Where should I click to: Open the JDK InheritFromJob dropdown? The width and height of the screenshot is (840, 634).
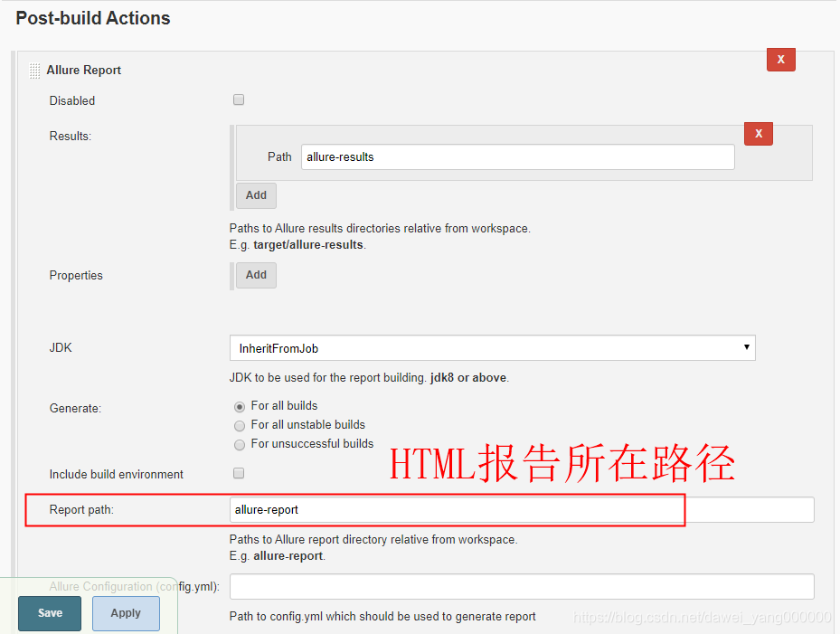coord(492,348)
